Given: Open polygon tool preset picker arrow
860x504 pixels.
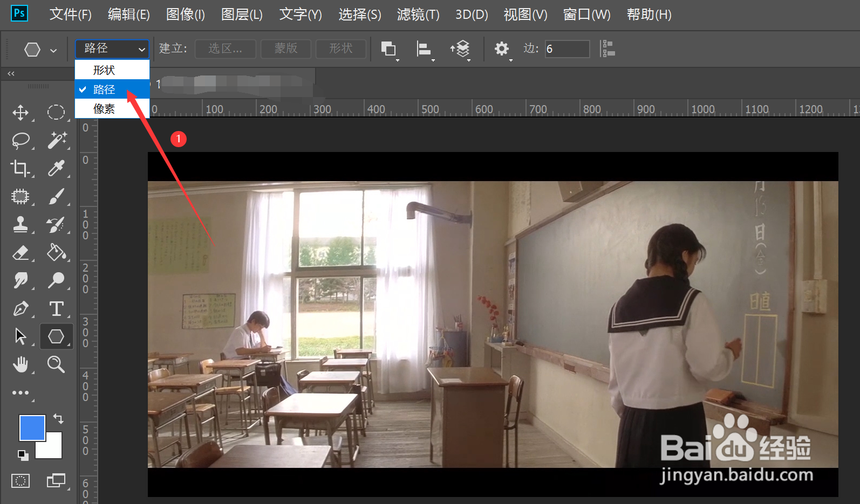Looking at the screenshot, I should pos(53,50).
